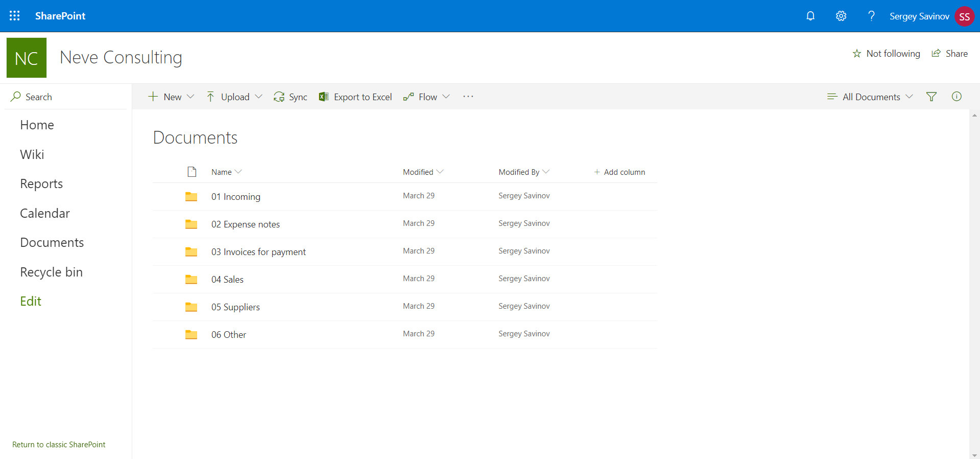Open the 04 Sales folder name
Image resolution: width=980 pixels, height=459 pixels.
pyautogui.click(x=227, y=280)
